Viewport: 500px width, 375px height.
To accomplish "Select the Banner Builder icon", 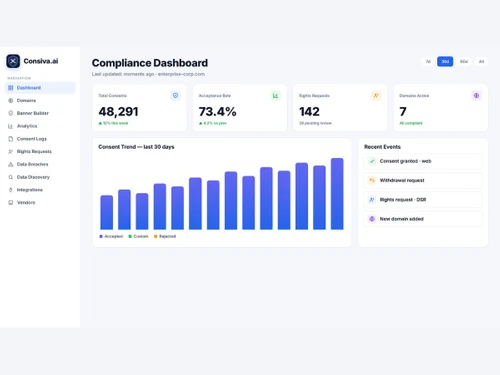I will [10, 113].
